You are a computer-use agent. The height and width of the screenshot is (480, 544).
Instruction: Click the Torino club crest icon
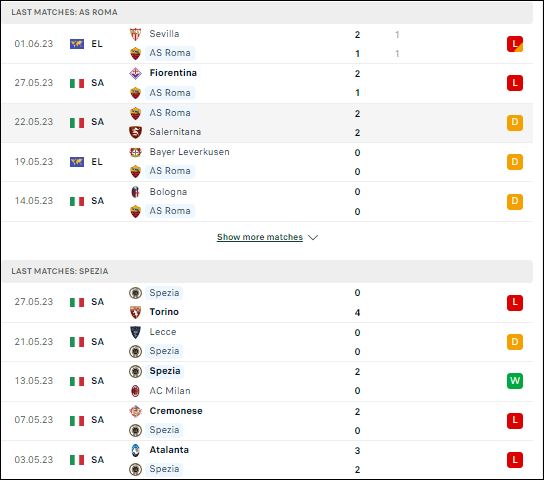click(135, 312)
